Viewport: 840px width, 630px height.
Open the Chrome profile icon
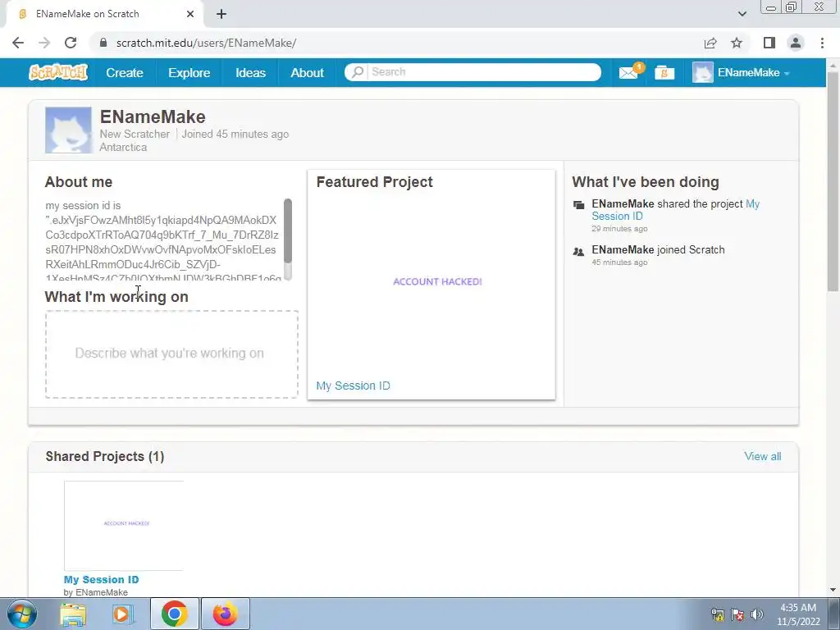coord(796,43)
